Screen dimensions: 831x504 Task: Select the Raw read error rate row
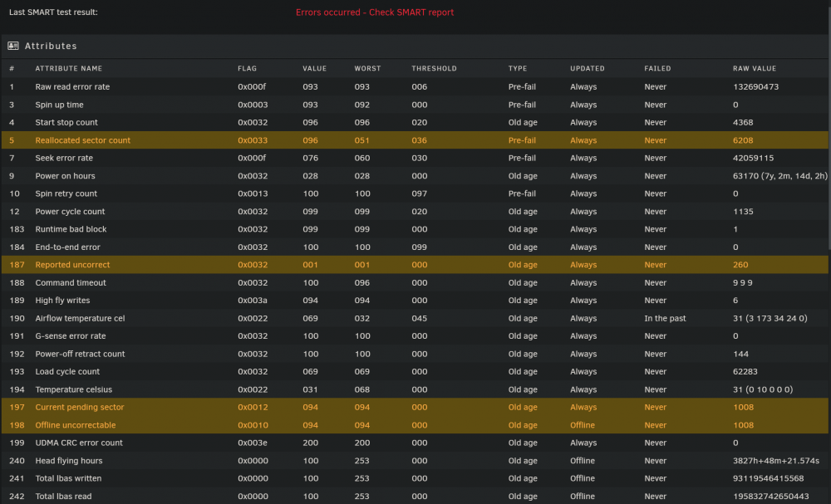click(x=415, y=87)
